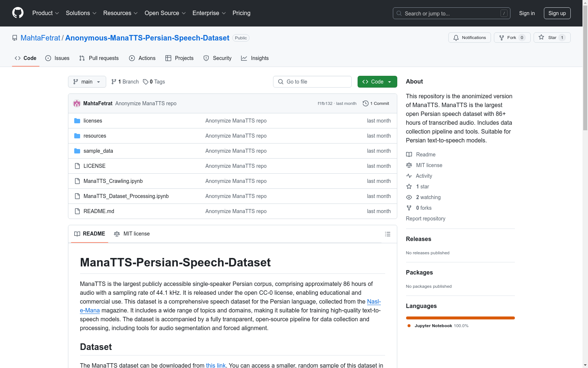The width and height of the screenshot is (588, 368).
Task: Click the star icon beside 1 star
Action: tap(409, 187)
